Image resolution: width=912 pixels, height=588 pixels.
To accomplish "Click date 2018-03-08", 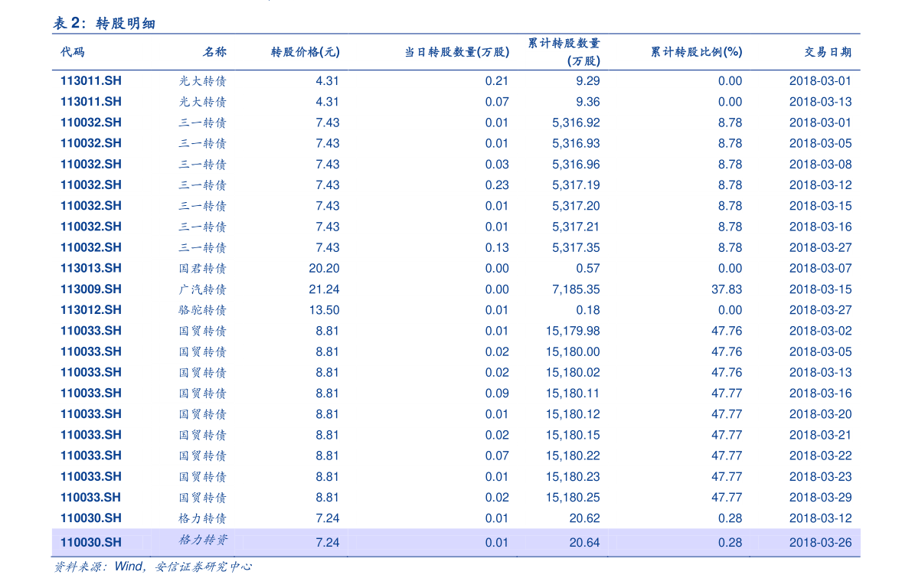I will 820,164.
